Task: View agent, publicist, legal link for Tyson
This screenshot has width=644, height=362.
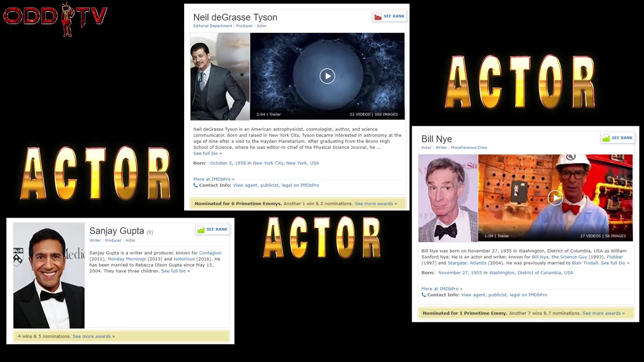Action: coord(276,185)
